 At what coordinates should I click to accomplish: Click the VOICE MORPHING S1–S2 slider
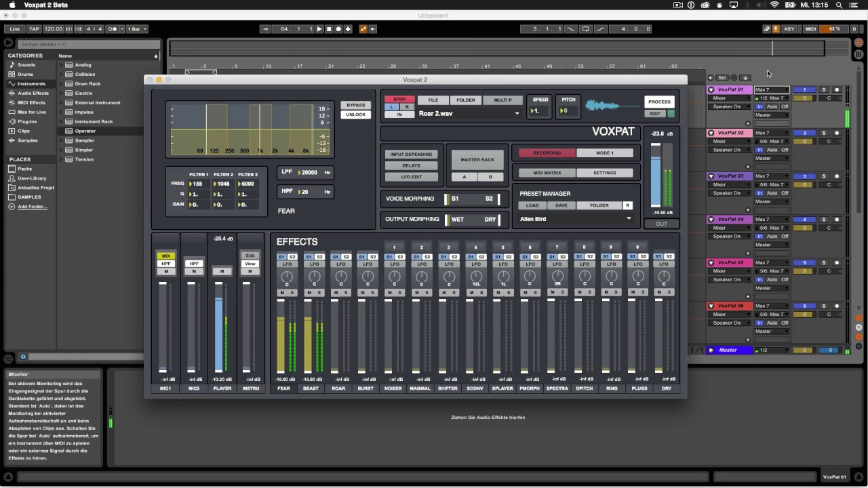[472, 199]
